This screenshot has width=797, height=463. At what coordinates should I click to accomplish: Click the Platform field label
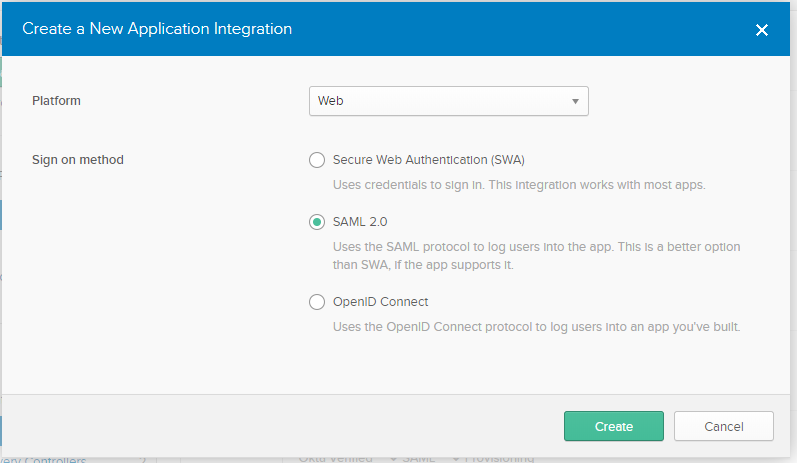tap(56, 101)
